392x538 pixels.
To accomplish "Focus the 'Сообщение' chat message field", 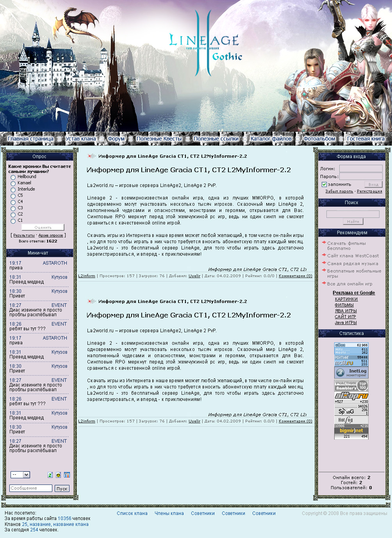I will click(31, 488).
